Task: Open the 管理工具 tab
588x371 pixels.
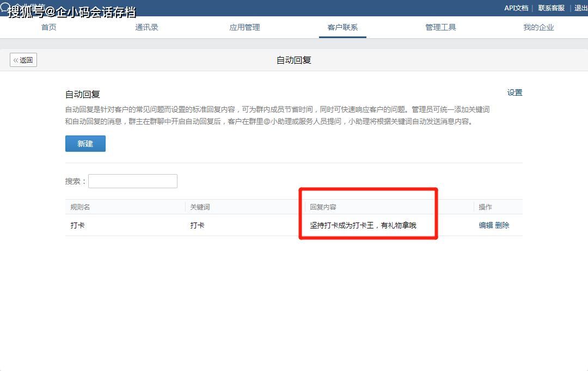Action: pos(440,27)
